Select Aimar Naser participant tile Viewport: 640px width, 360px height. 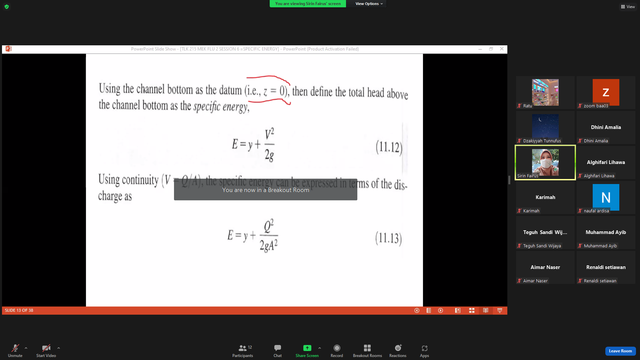click(x=545, y=267)
